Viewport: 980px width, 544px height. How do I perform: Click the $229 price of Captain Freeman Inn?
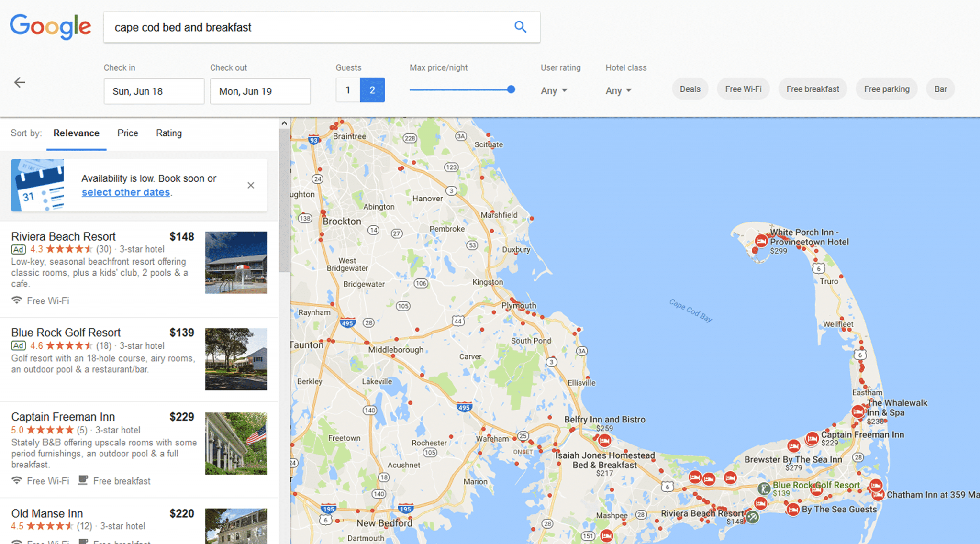182,417
